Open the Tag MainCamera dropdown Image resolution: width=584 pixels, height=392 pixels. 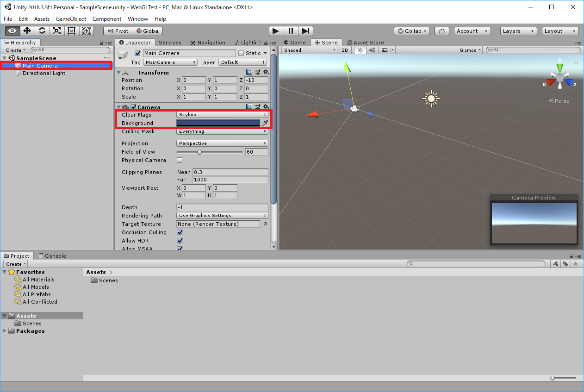pos(170,62)
